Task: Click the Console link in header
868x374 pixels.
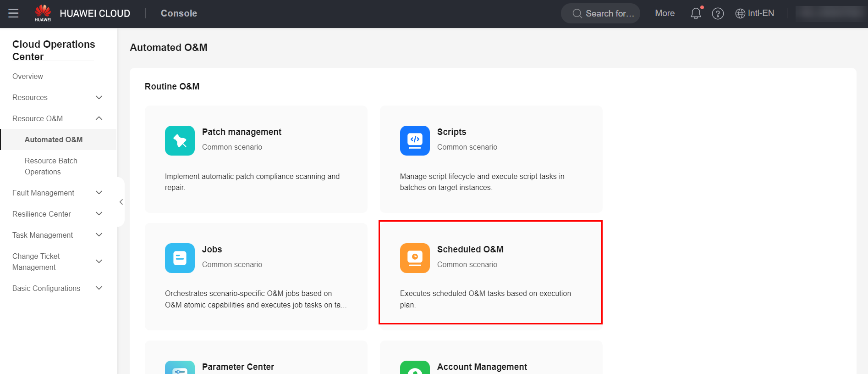Action: point(179,13)
